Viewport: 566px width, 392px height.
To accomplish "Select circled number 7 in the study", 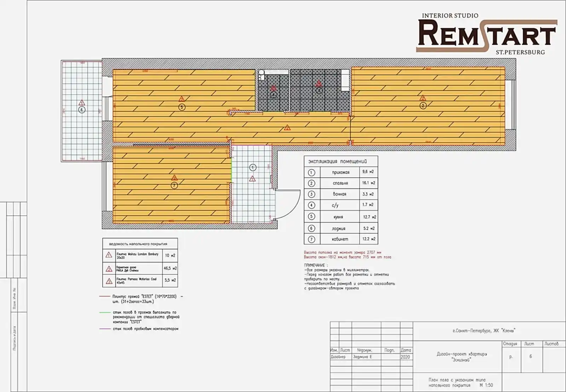I will click(174, 185).
